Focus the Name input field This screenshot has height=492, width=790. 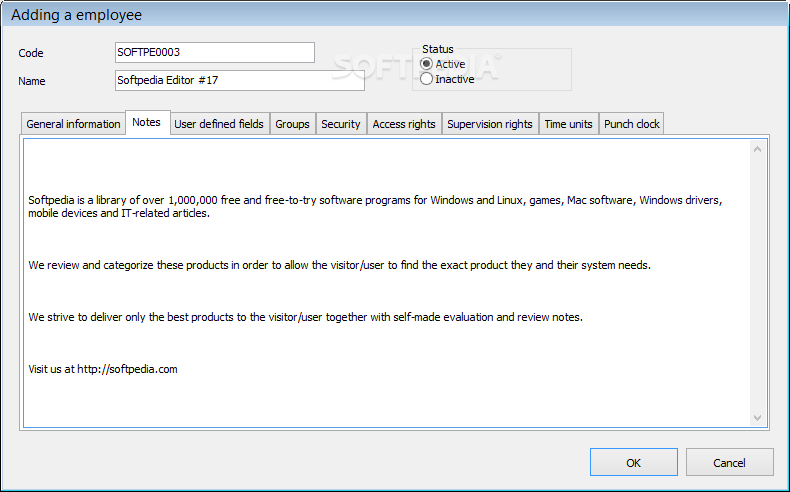pyautogui.click(x=240, y=81)
